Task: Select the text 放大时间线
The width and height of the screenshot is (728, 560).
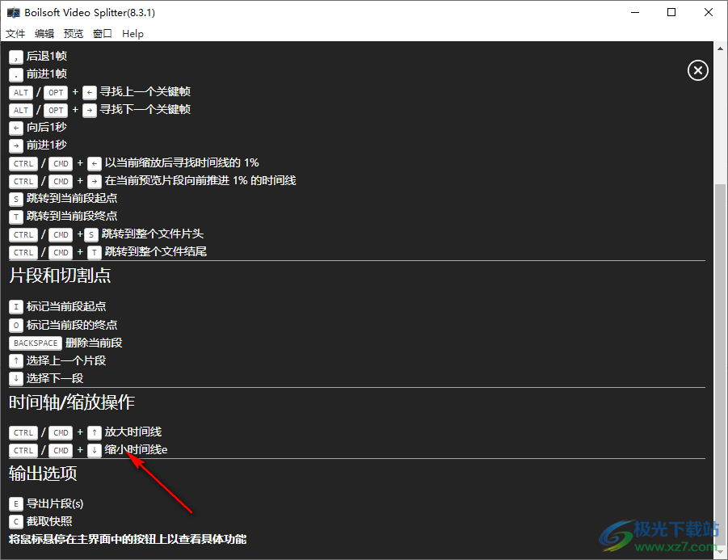Action: tap(133, 432)
